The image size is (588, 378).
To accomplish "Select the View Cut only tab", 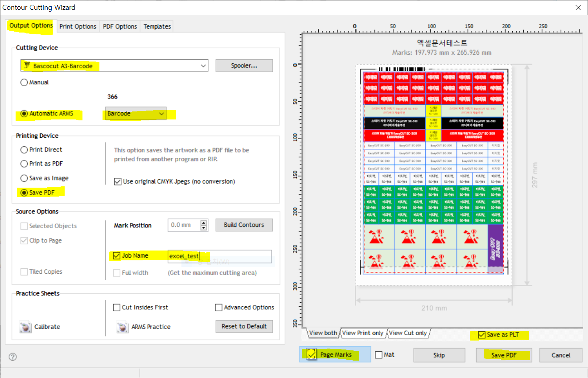I will pos(408,333).
